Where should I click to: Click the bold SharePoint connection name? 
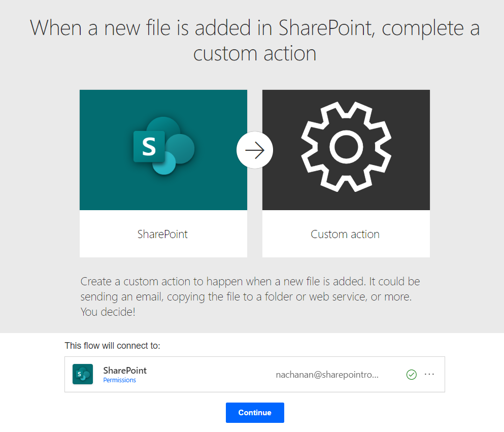coord(125,371)
